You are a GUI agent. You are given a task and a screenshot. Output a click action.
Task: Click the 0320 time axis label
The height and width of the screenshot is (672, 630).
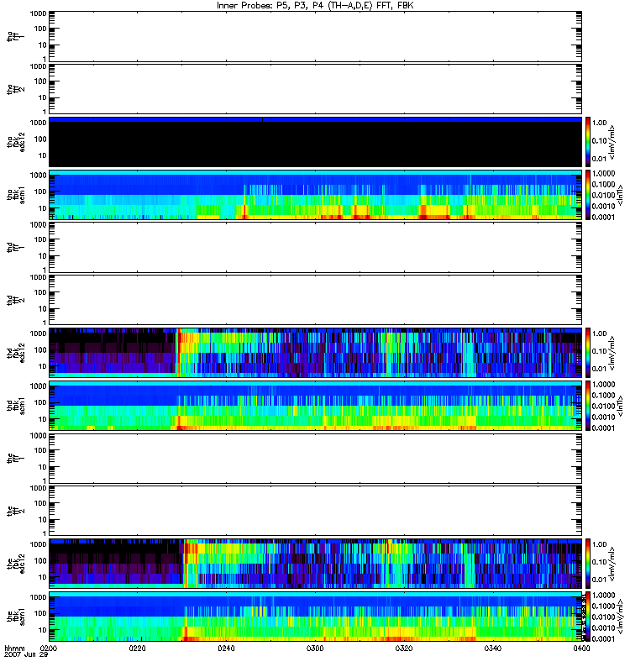point(404,648)
